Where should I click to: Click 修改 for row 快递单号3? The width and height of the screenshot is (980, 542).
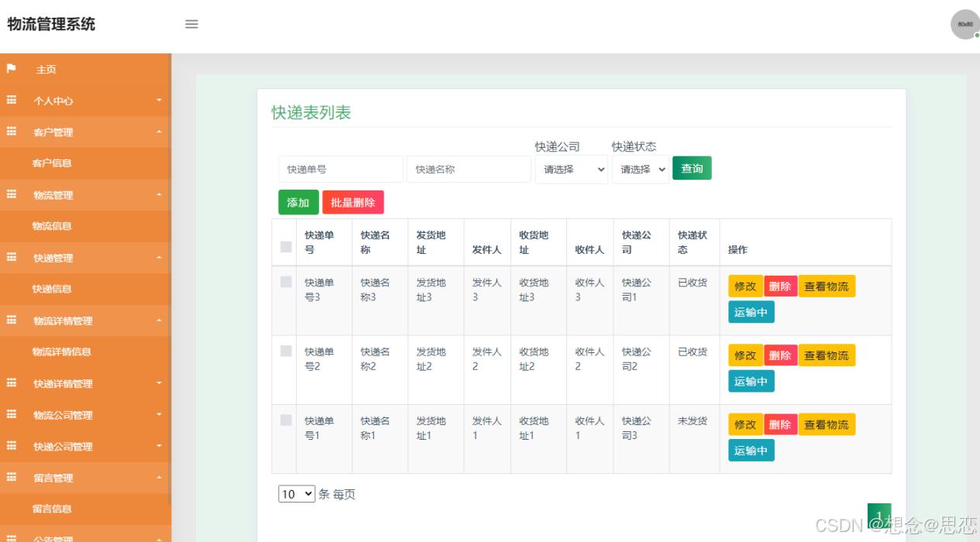(x=745, y=286)
